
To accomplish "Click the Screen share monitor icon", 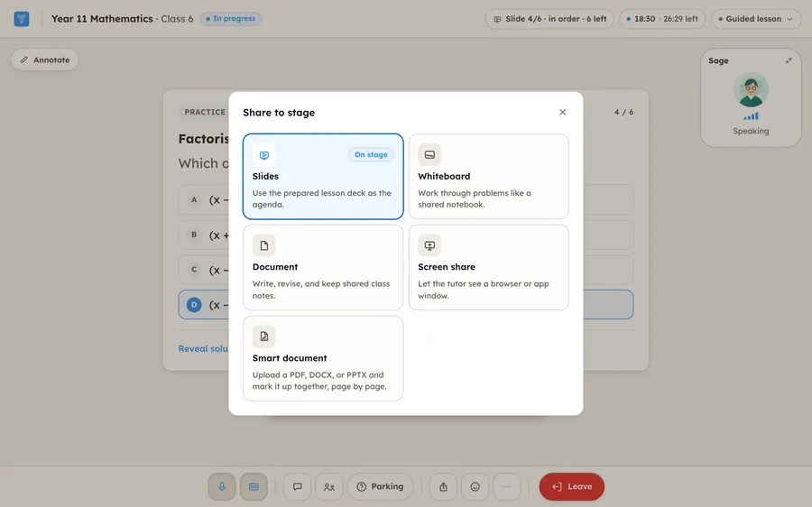I will (x=429, y=245).
